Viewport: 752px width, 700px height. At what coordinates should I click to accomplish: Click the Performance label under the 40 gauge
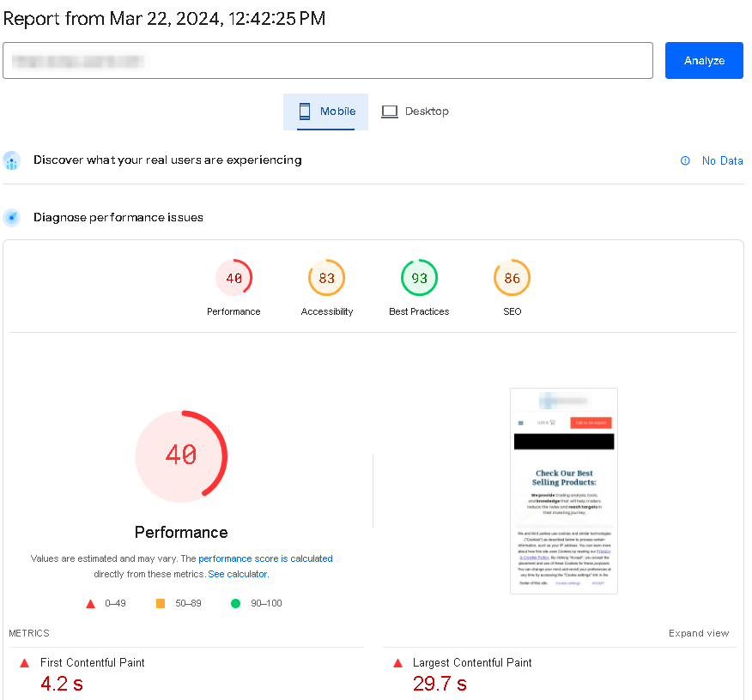pyautogui.click(x=181, y=533)
